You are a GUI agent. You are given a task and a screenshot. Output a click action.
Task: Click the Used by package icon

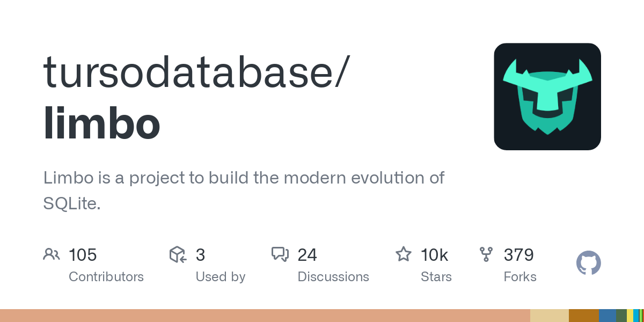[178, 254]
